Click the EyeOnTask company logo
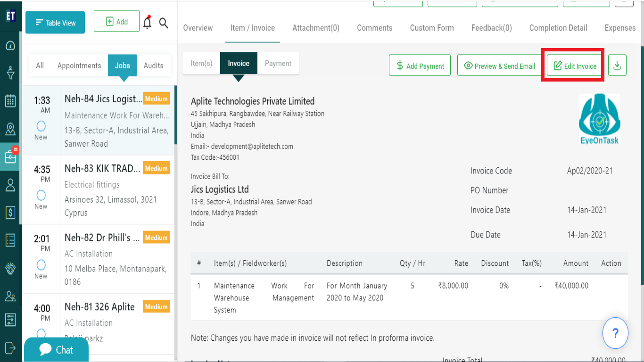 pos(599,119)
